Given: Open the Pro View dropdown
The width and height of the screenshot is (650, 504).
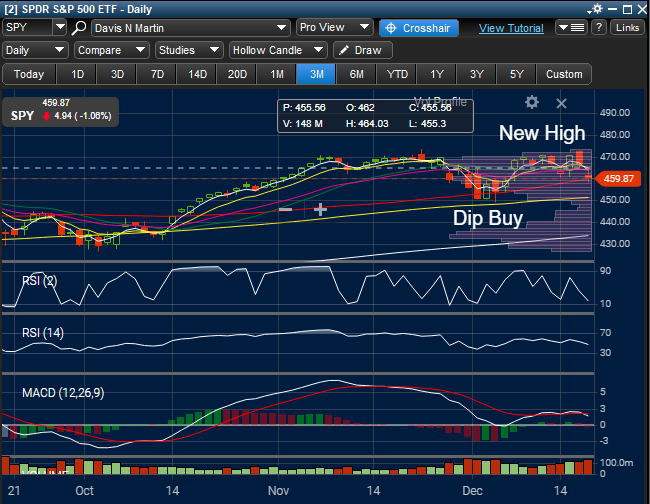Looking at the screenshot, I should click(335, 27).
